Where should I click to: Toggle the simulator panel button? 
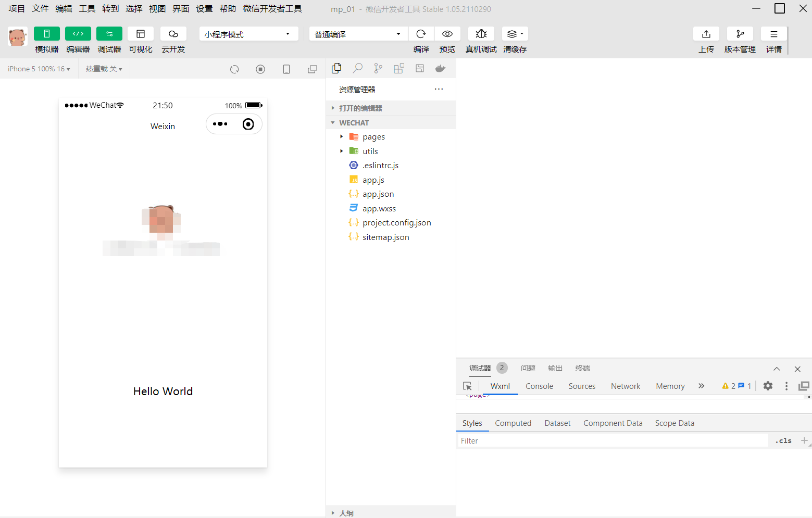[x=47, y=34]
